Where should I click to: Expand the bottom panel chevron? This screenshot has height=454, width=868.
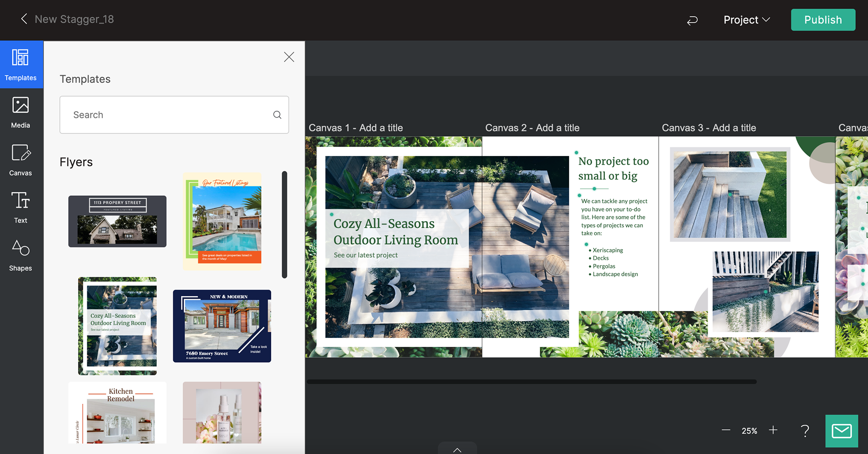coord(457,449)
